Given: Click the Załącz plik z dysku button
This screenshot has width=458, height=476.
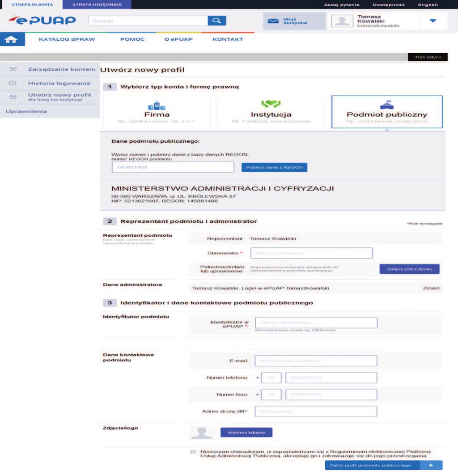Looking at the screenshot, I should click(x=409, y=269).
